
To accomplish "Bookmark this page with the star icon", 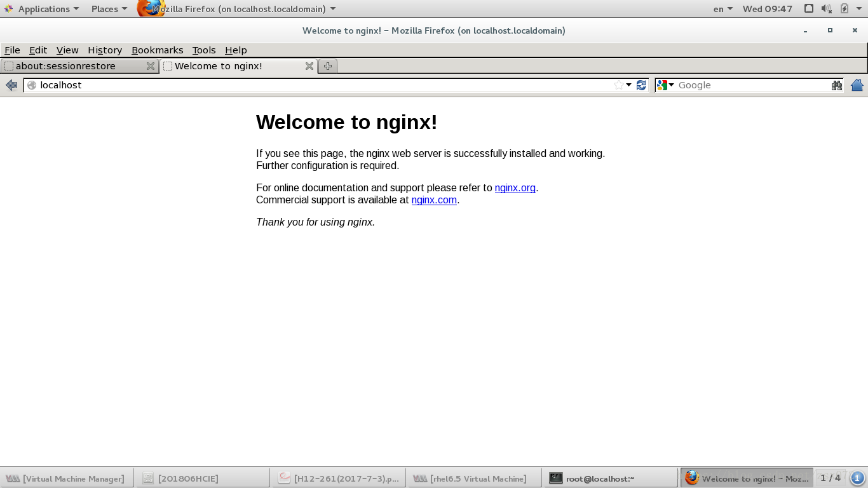I will coord(618,85).
